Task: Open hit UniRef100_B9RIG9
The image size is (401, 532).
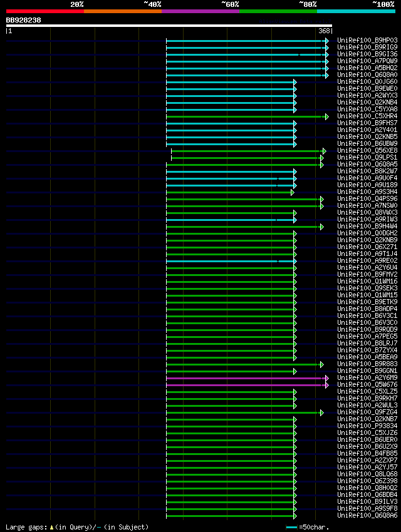Action: click(367, 47)
